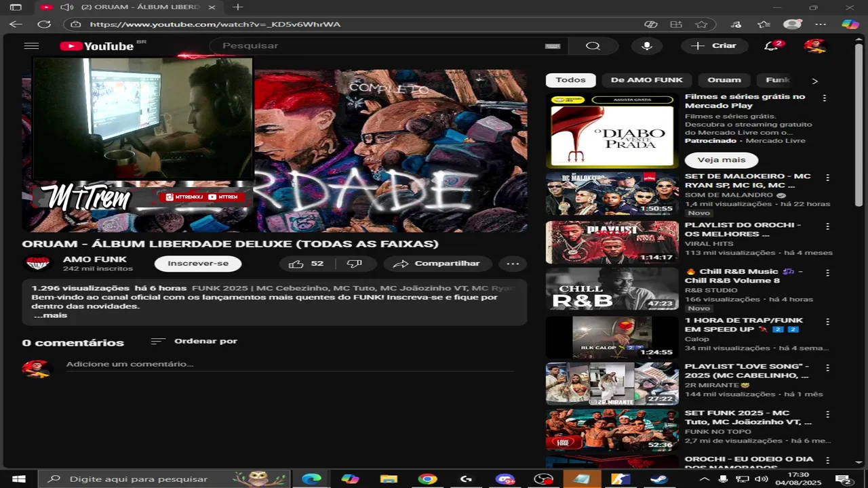The width and height of the screenshot is (868, 488).
Task: Select the De AMO FUNK filter chip
Action: click(x=646, y=80)
